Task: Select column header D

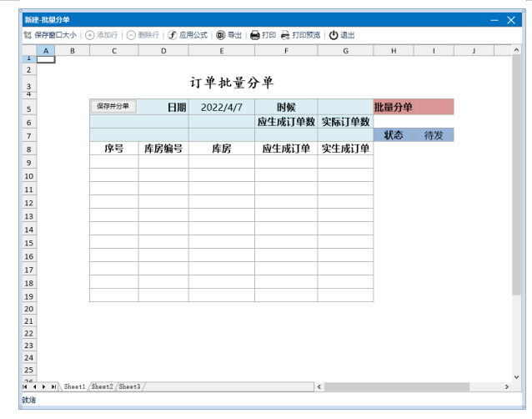Action: [163, 51]
